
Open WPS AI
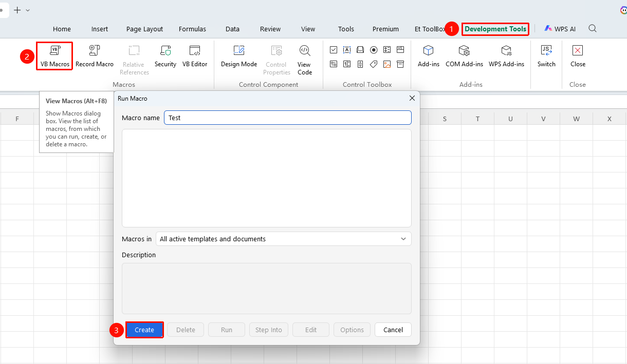(x=560, y=29)
